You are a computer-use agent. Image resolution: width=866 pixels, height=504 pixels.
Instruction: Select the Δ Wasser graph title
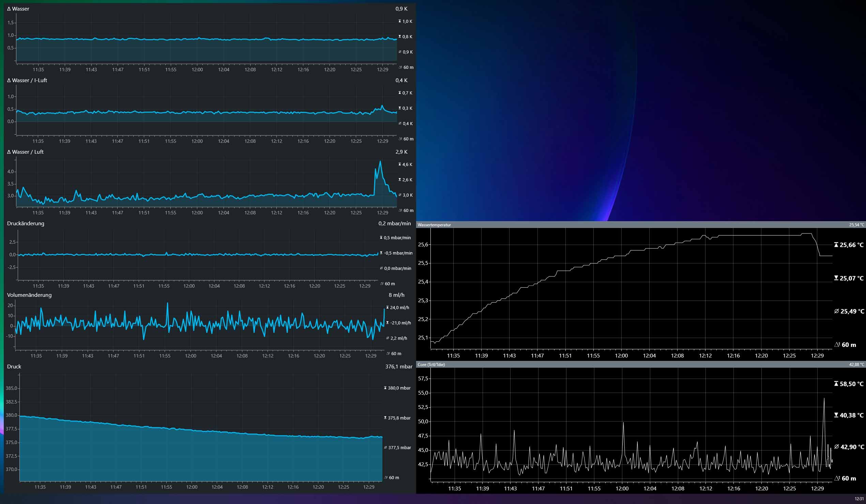(x=18, y=9)
